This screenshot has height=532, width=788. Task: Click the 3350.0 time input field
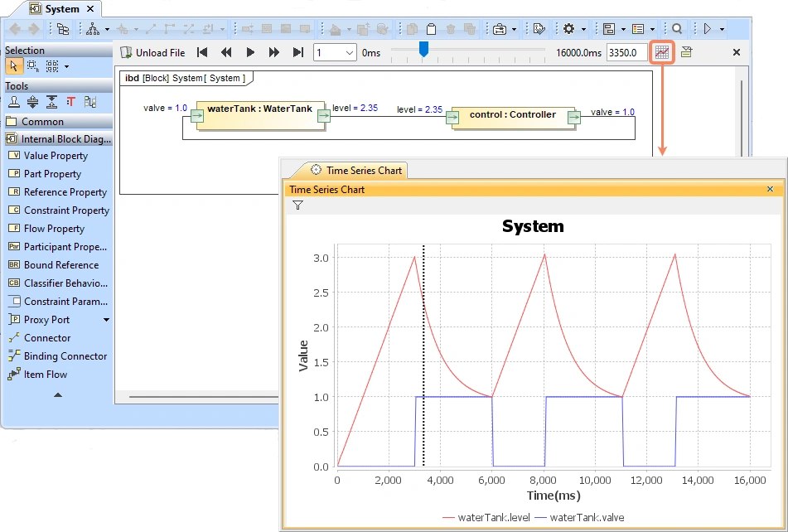tap(626, 52)
